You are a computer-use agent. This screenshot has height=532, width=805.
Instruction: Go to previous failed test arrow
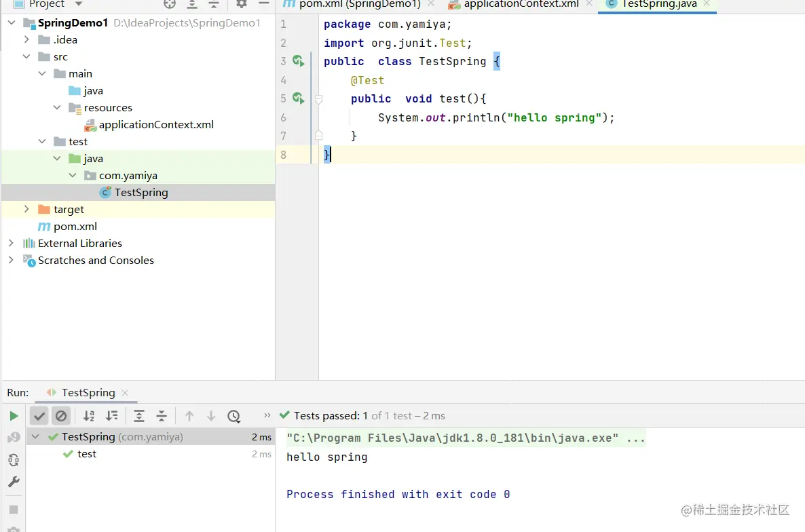click(189, 416)
